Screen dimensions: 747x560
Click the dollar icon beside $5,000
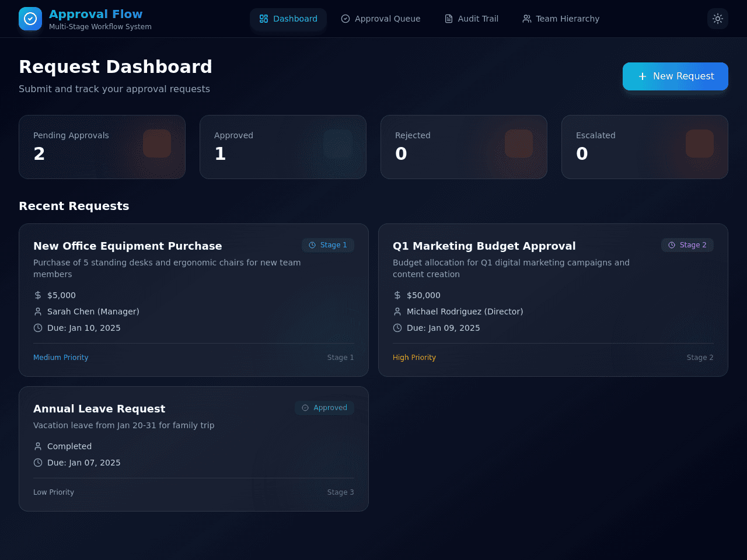(38, 295)
